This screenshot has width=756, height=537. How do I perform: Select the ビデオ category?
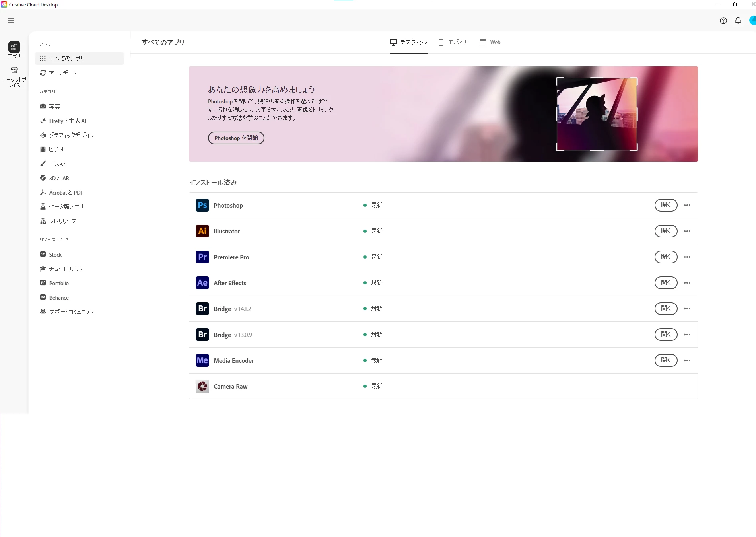80,149
